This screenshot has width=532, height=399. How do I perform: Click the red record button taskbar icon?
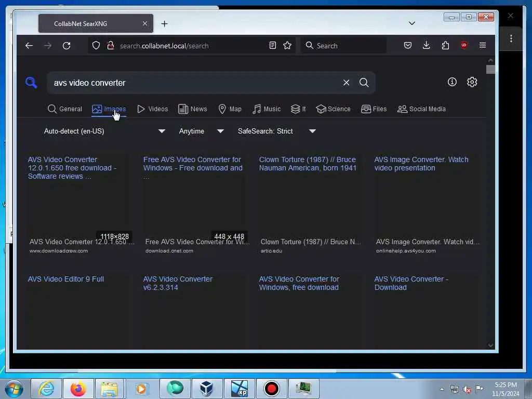(x=271, y=389)
